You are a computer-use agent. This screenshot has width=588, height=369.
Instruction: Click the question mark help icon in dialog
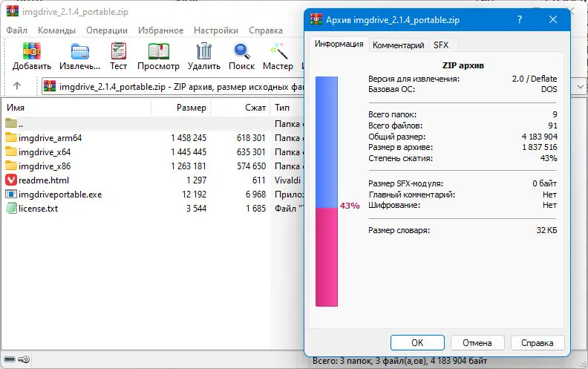(520, 19)
